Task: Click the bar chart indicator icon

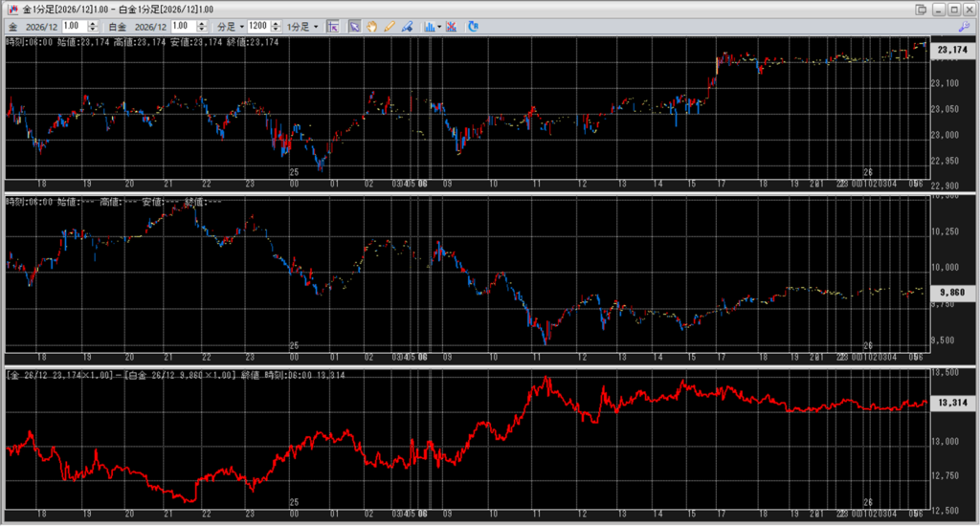Action: coord(429,27)
